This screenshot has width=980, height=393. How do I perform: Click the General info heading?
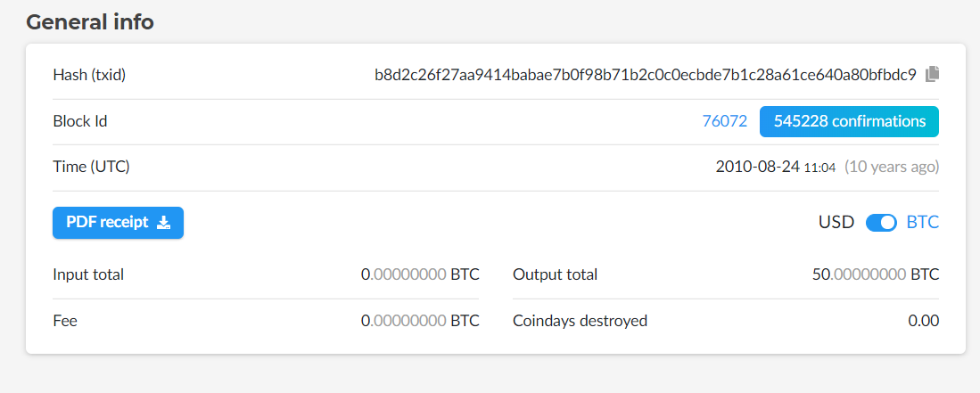pos(90,22)
